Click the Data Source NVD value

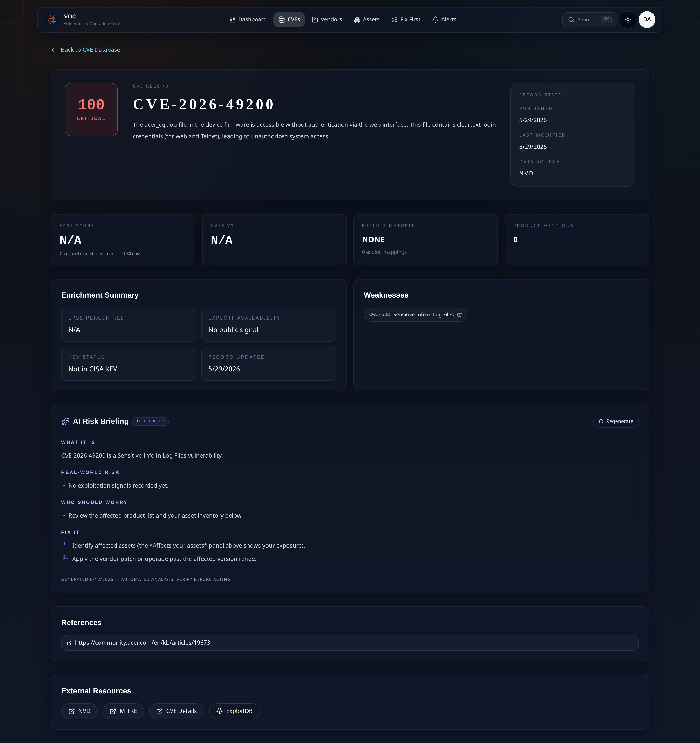pyautogui.click(x=526, y=173)
